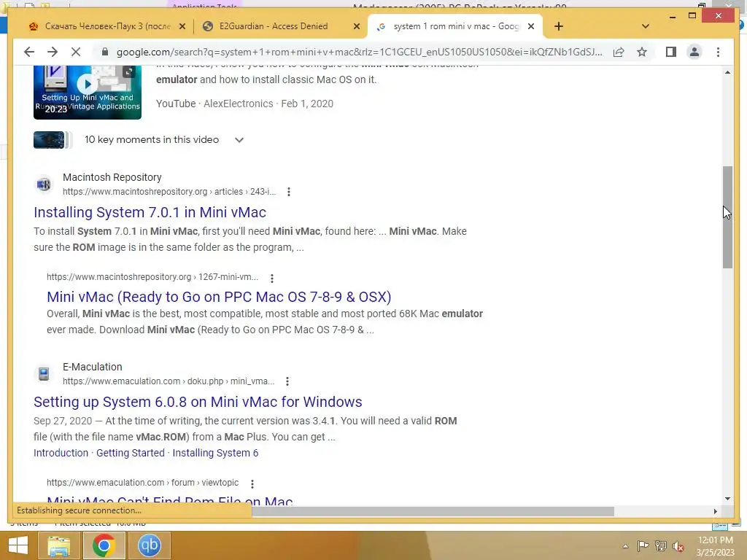
Task: Click the Chrome taskbar icon
Action: 104,545
